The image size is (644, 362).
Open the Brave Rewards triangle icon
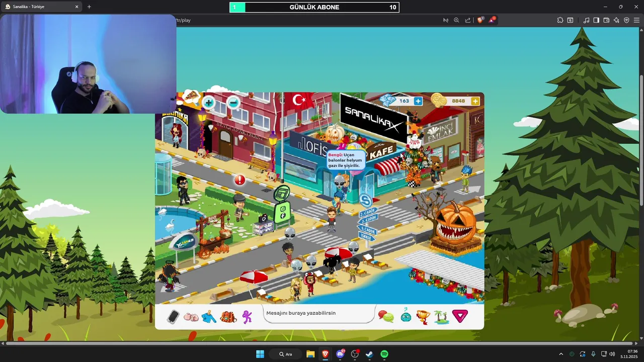tap(492, 20)
